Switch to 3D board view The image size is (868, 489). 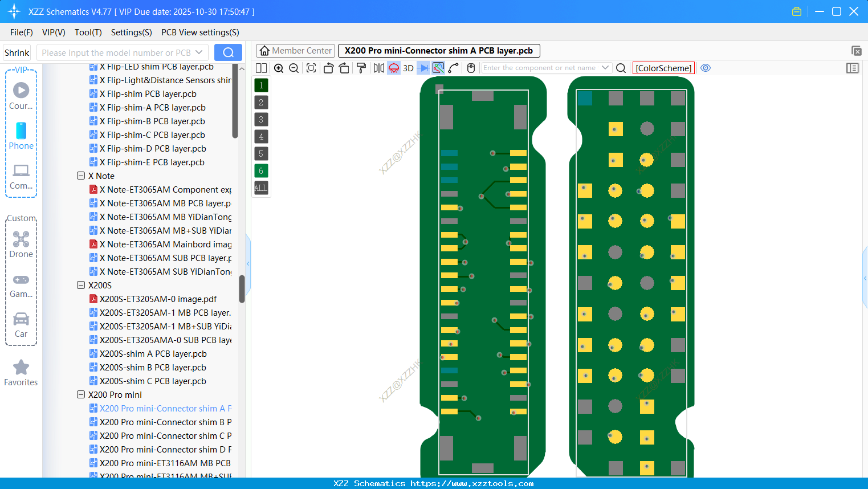tap(408, 68)
